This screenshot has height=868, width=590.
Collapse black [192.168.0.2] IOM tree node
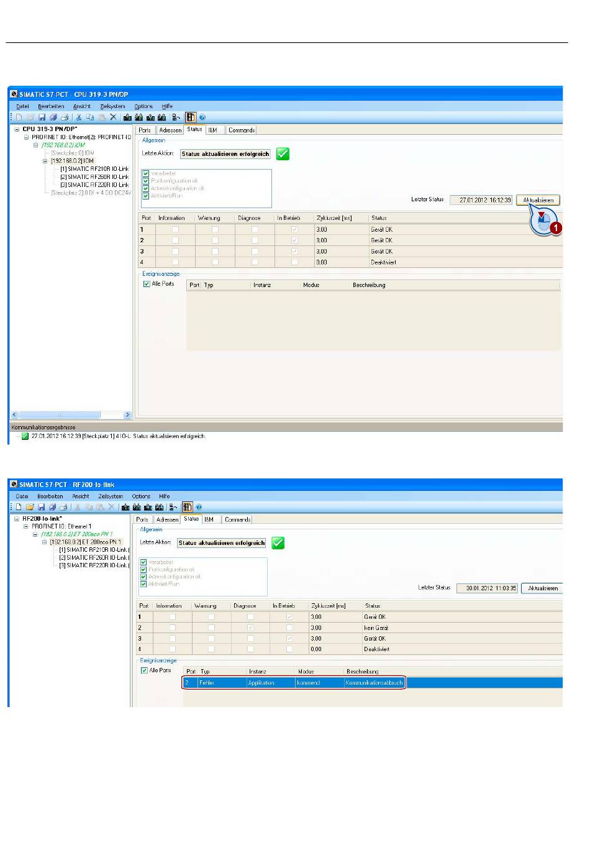click(45, 161)
